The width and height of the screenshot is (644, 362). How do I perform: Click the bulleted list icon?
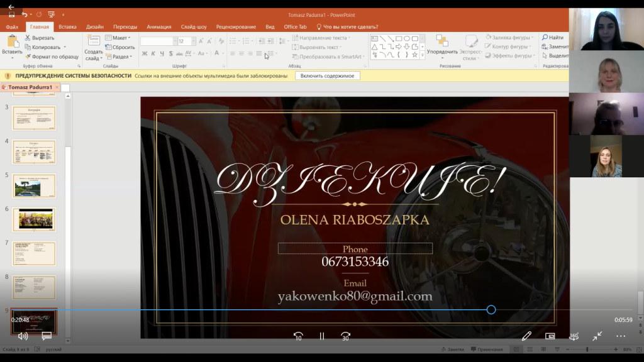pos(233,41)
